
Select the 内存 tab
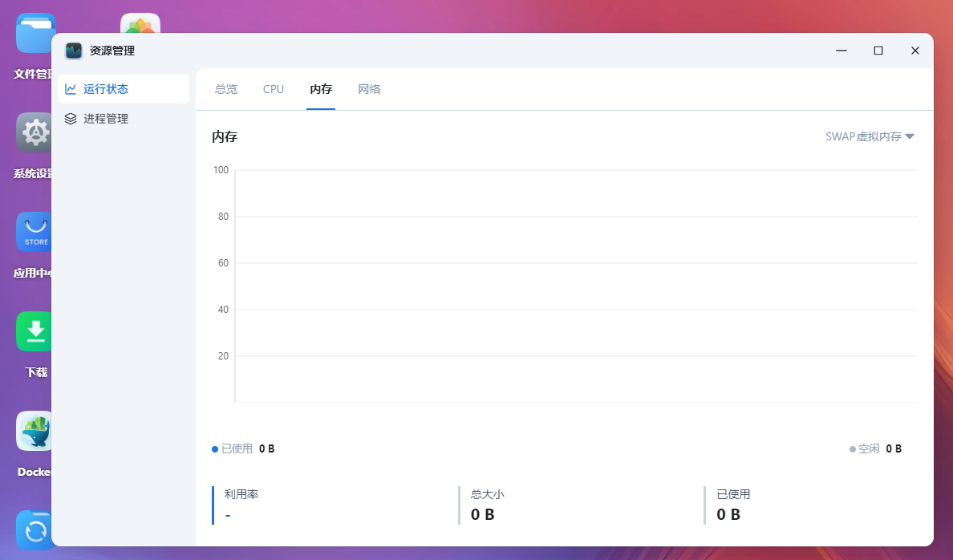321,89
